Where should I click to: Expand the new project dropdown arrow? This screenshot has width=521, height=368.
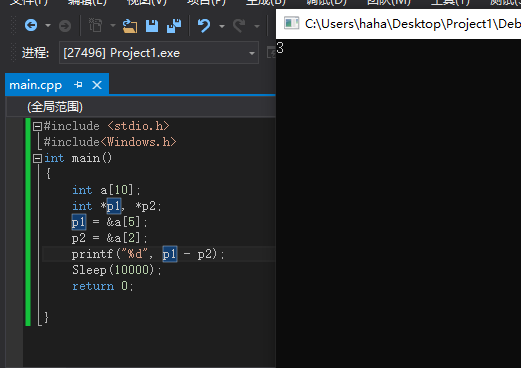(x=113, y=25)
